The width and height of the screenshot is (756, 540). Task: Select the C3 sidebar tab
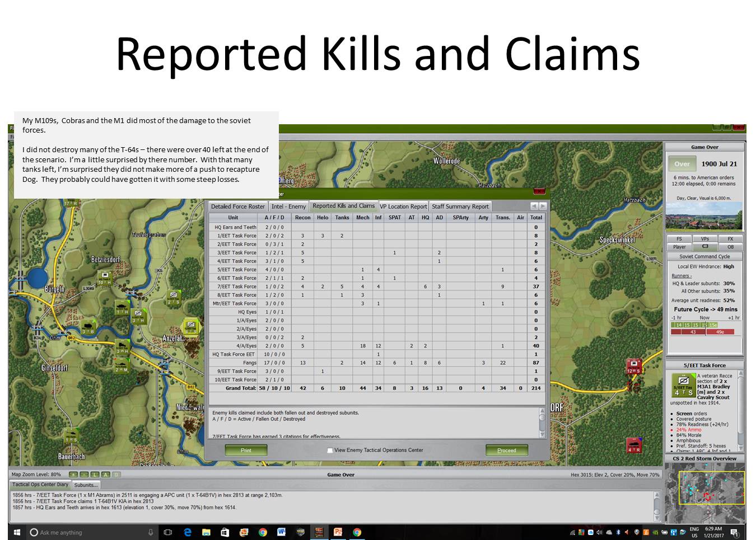tap(704, 246)
